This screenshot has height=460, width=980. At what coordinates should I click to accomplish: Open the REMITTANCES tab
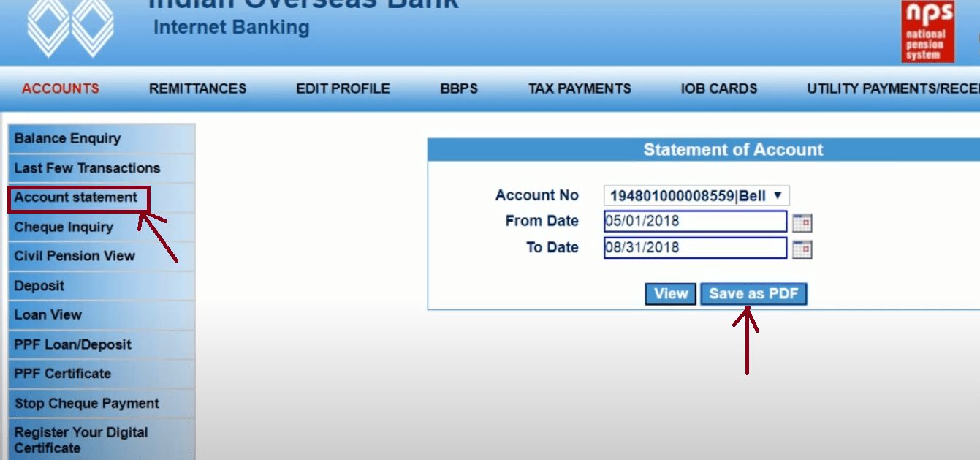(x=197, y=88)
